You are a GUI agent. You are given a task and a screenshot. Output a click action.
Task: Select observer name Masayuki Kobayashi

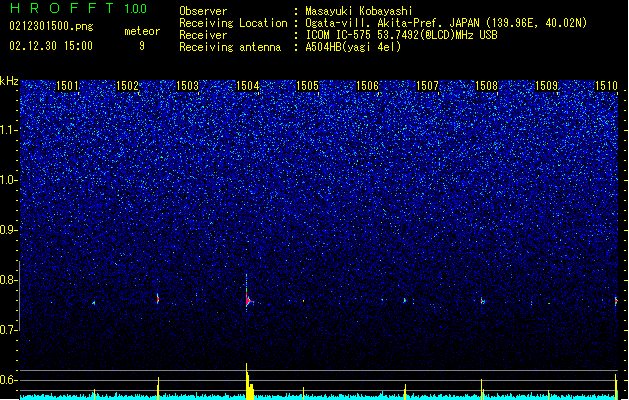(359, 11)
